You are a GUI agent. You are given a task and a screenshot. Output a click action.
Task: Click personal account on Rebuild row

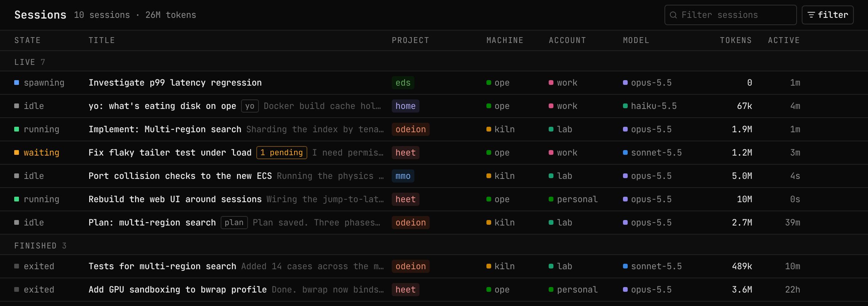point(573,199)
